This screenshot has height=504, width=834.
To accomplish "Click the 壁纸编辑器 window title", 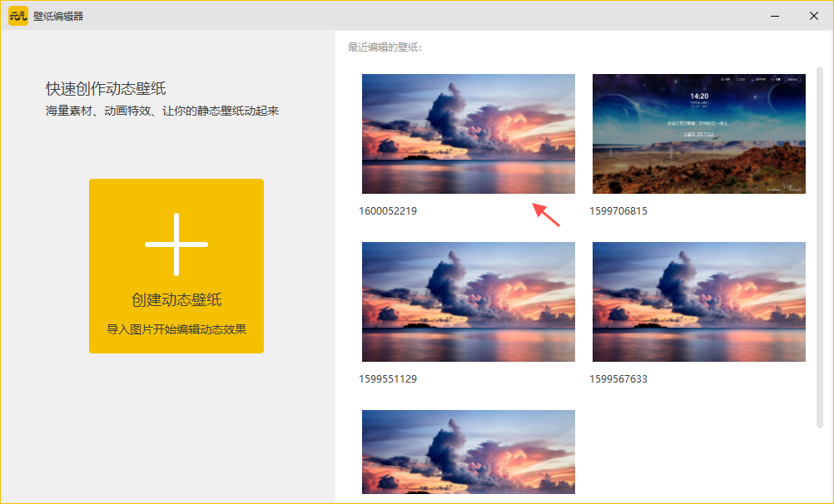I will (58, 16).
